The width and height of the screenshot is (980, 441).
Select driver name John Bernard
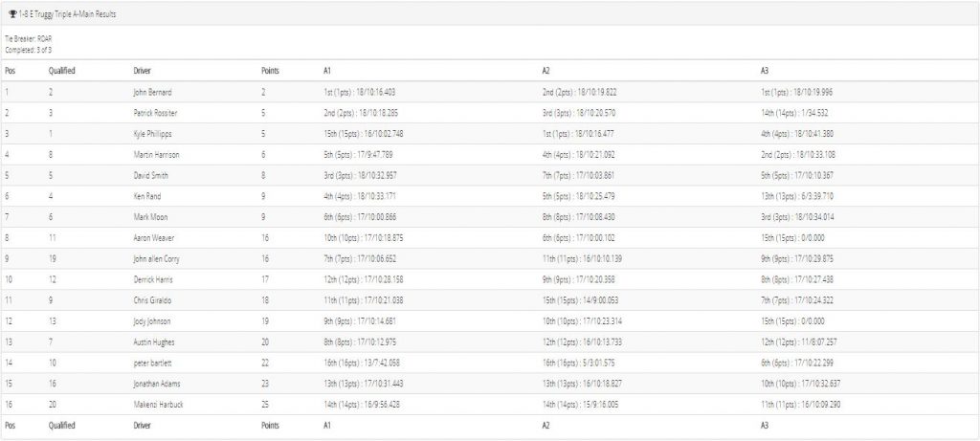[x=152, y=93]
